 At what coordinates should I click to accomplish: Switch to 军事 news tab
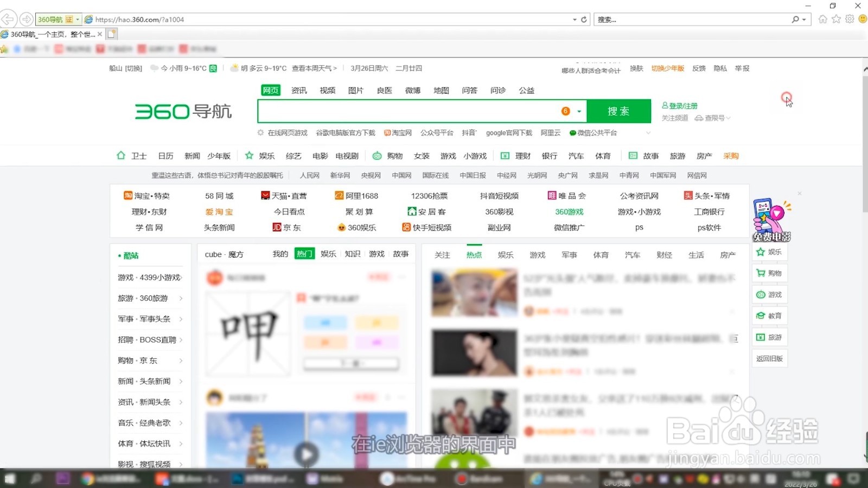569,255
